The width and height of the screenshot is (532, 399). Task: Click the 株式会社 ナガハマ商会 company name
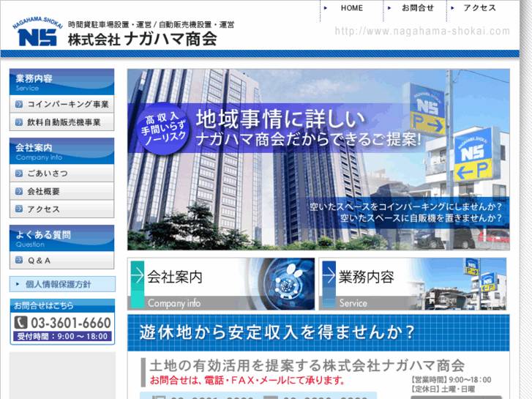pyautogui.click(x=142, y=39)
